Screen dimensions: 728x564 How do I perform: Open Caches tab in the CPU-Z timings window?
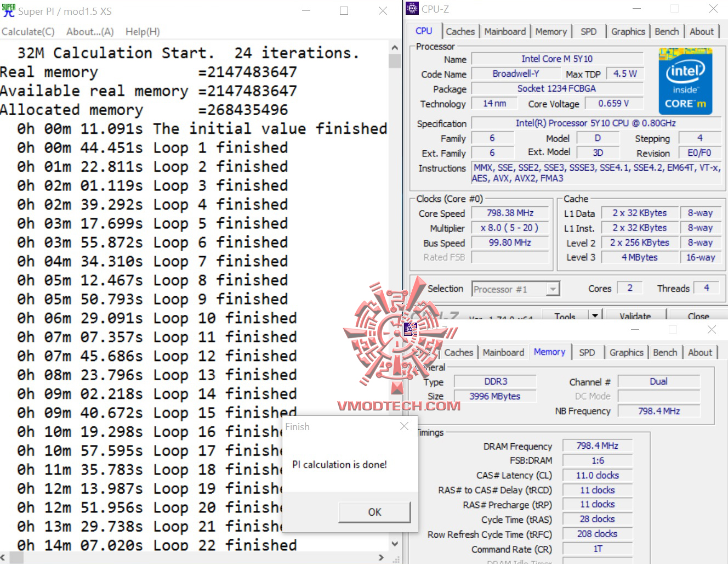pos(458,353)
